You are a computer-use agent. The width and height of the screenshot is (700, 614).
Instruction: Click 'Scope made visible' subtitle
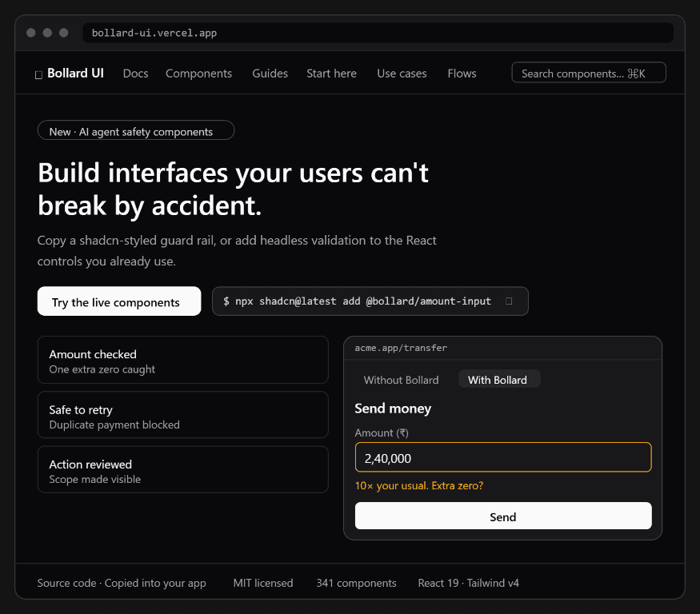point(94,479)
